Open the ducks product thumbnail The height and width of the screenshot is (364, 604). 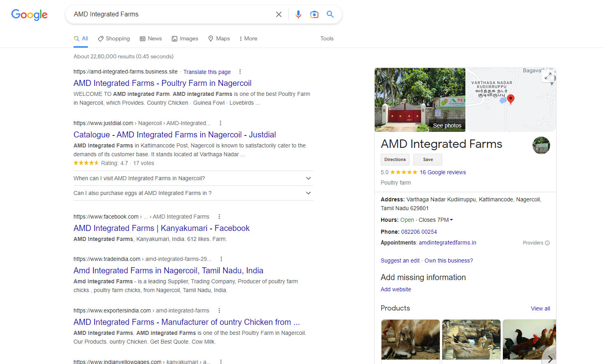coord(471,340)
